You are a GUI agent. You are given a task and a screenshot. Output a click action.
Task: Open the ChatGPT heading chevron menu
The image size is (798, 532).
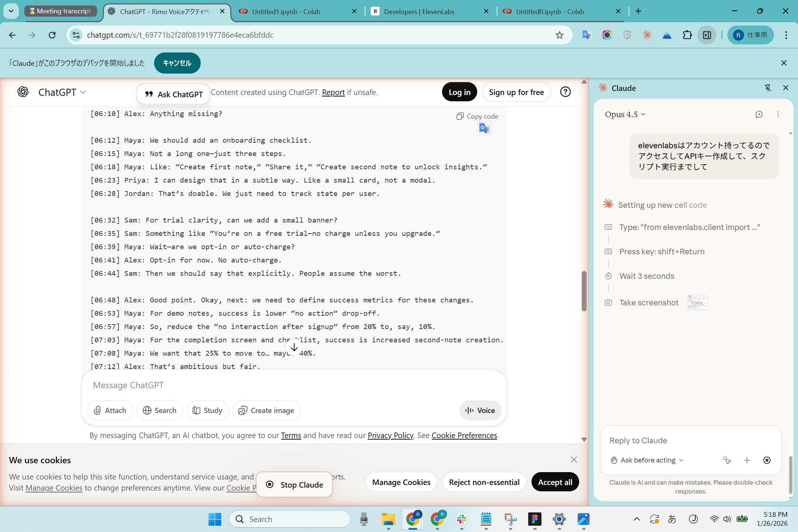[x=84, y=92]
